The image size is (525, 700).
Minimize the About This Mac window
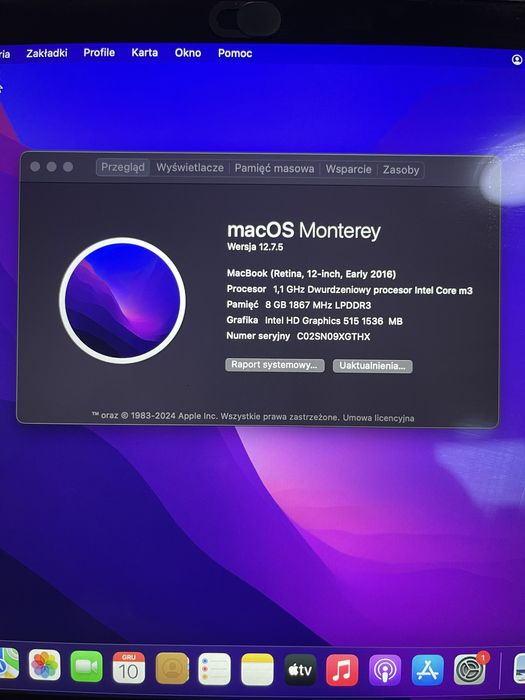(x=52, y=167)
